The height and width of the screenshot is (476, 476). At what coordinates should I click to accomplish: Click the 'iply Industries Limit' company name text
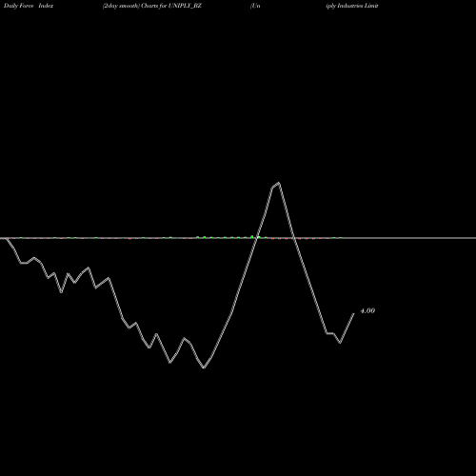coord(352,6)
